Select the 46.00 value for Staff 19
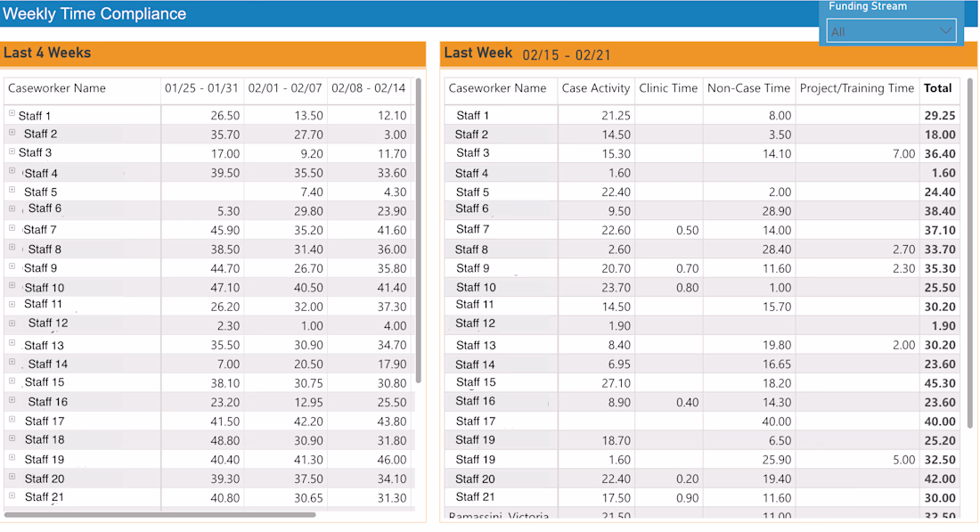The image size is (980, 532). (392, 460)
